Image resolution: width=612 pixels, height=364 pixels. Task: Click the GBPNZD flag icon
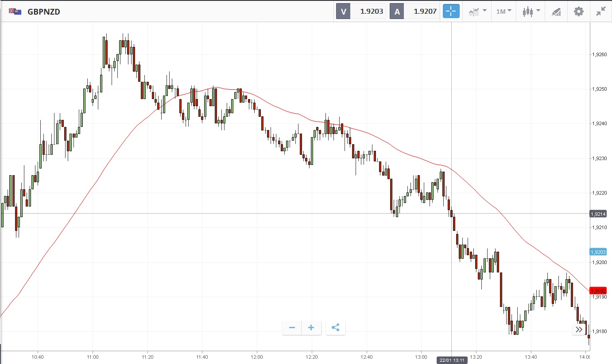tap(15, 11)
